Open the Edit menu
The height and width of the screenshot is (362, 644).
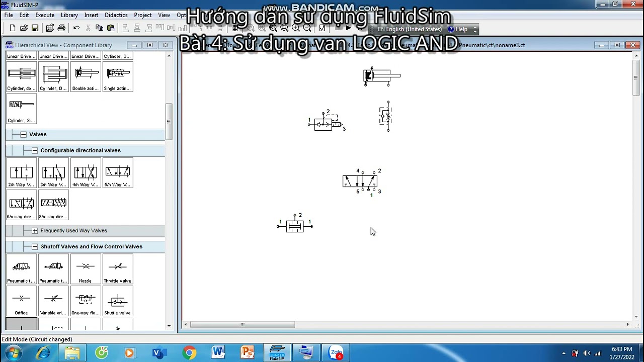tap(24, 15)
